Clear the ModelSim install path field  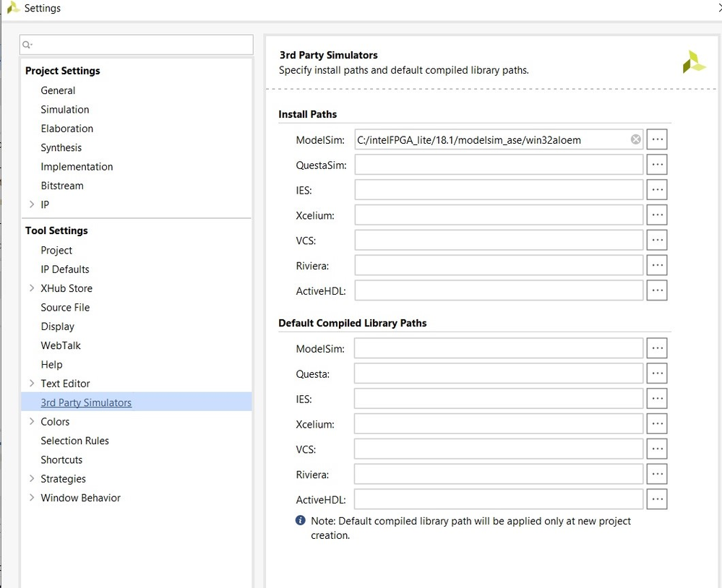click(636, 139)
